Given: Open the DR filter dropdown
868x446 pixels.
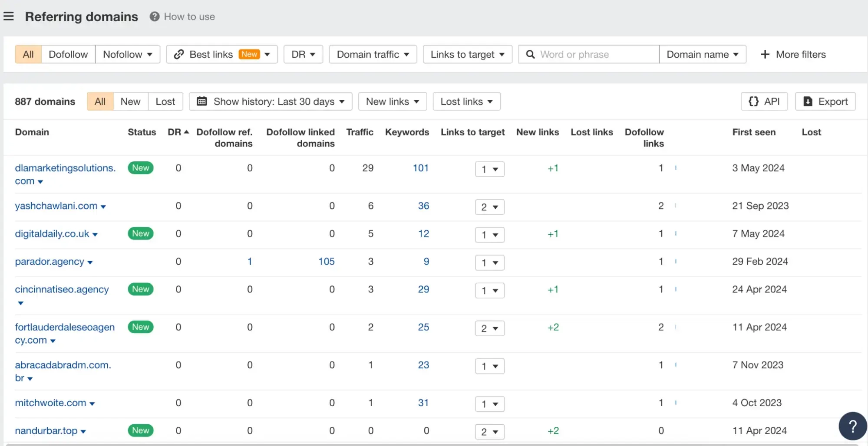Looking at the screenshot, I should [303, 54].
